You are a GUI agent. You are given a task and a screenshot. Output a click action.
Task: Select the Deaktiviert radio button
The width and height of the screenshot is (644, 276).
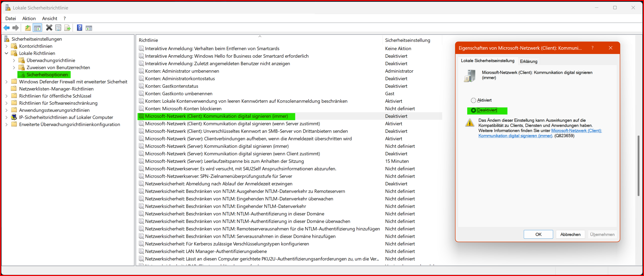(473, 110)
